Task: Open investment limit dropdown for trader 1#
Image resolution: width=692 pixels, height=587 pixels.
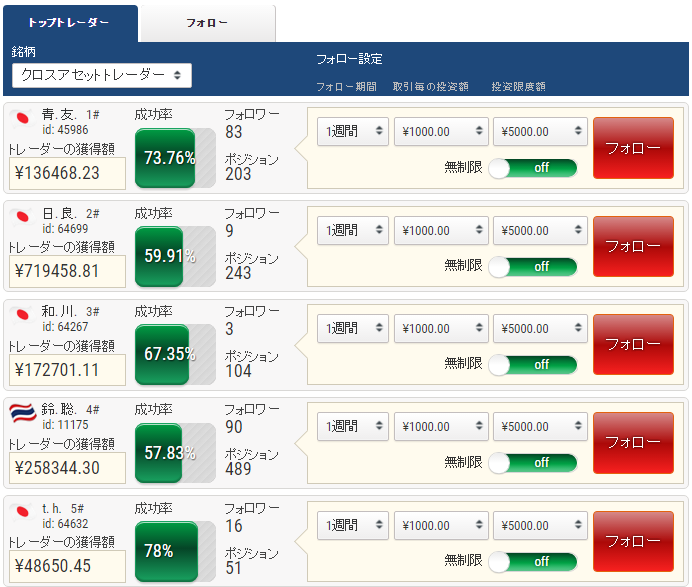Action: [x=540, y=132]
